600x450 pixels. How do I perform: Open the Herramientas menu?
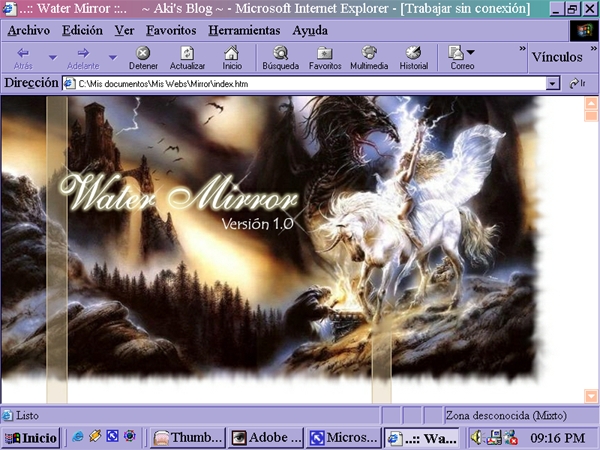[x=244, y=30]
